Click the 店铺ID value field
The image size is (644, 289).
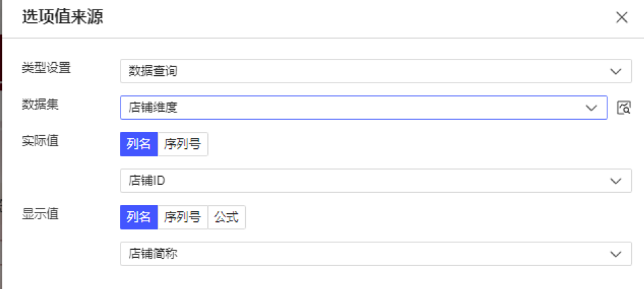[376, 181]
